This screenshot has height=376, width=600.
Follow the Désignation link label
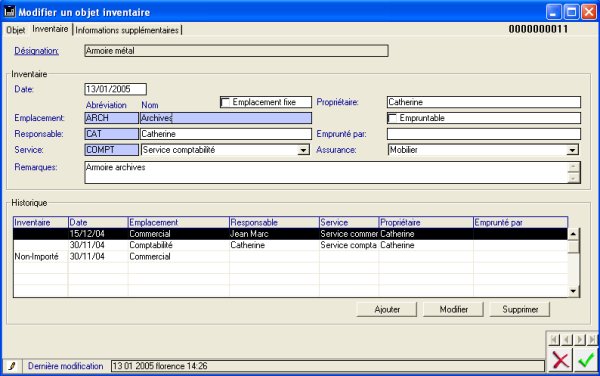click(x=36, y=51)
